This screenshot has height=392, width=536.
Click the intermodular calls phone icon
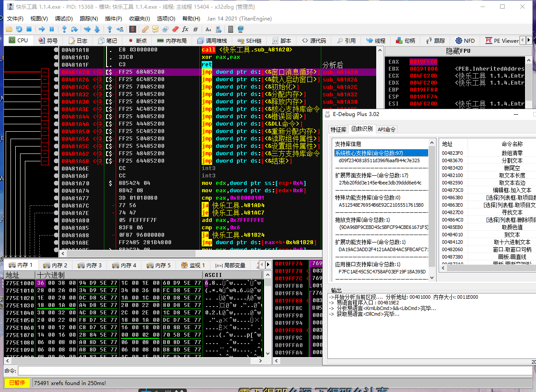tap(218, 29)
